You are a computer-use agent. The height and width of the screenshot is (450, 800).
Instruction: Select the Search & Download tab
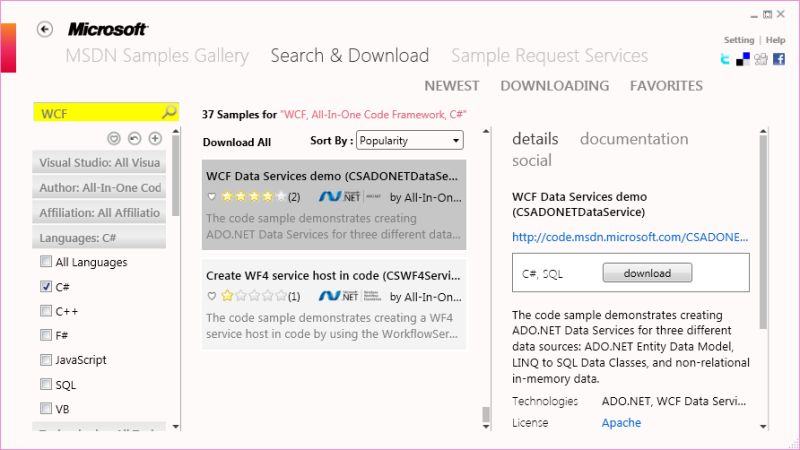pos(349,56)
